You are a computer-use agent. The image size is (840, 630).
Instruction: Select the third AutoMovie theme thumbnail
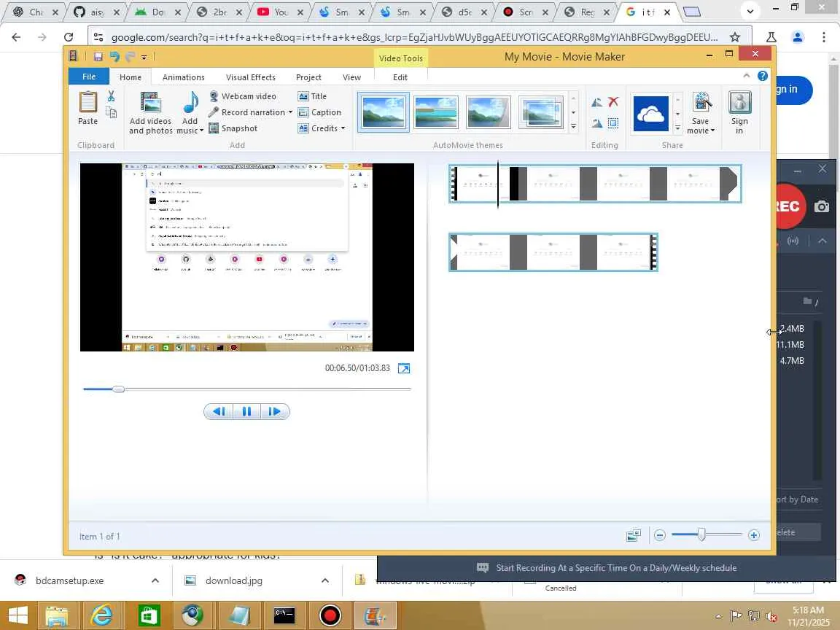(489, 112)
